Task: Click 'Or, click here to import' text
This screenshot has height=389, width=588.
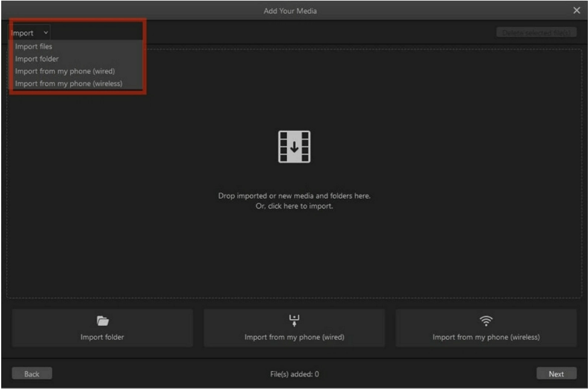Action: click(295, 206)
